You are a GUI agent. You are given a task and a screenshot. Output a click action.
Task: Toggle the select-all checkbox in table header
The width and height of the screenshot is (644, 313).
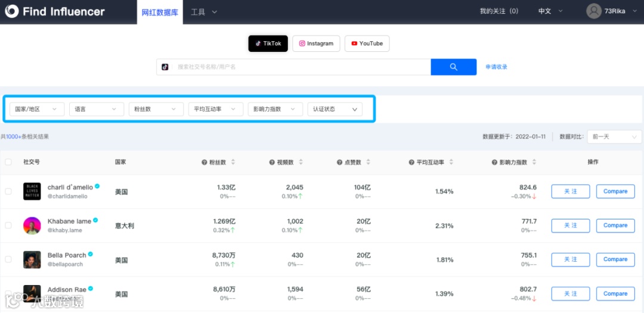[x=8, y=162]
